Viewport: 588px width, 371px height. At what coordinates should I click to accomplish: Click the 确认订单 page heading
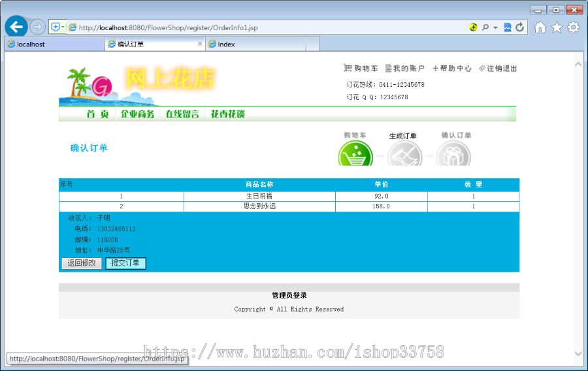[89, 148]
